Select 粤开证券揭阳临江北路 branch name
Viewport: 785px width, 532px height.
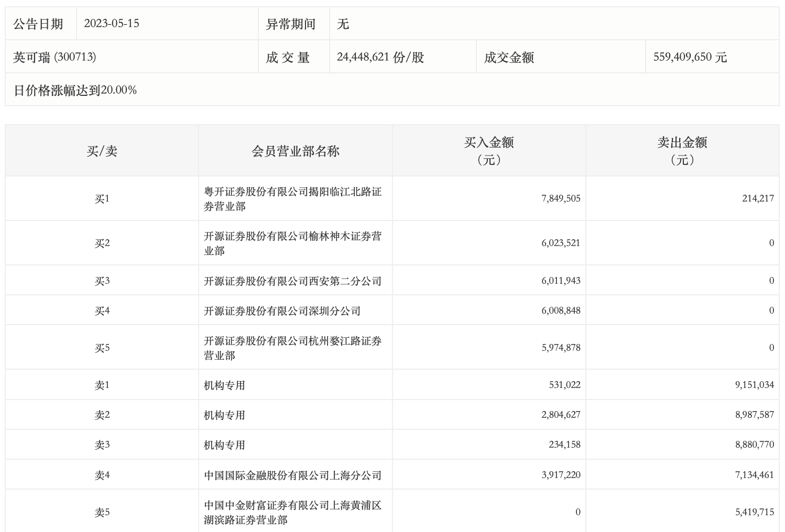[x=292, y=199]
